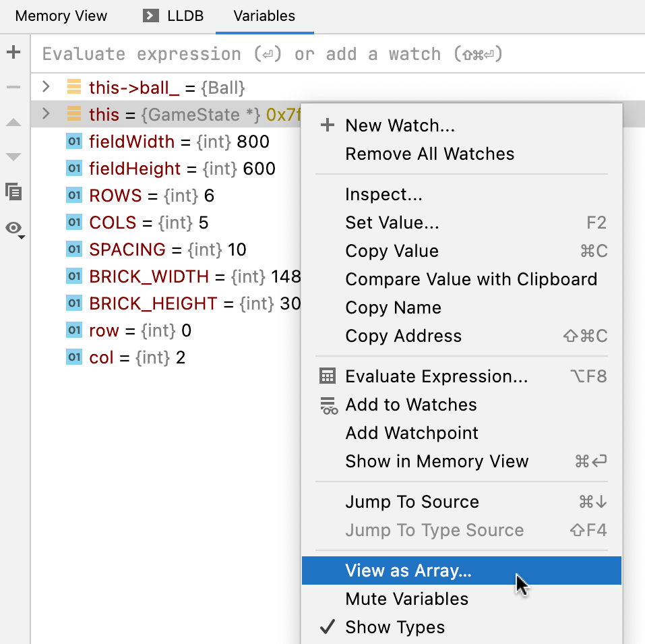645x644 pixels.
Task: Click the int type icon beside fieldWidth
Action: [x=74, y=142]
